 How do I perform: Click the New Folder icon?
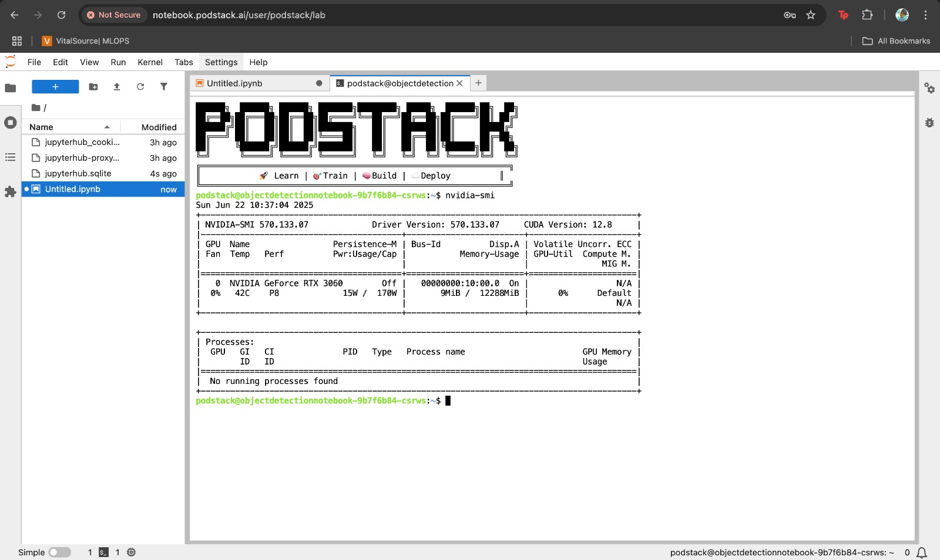[93, 87]
